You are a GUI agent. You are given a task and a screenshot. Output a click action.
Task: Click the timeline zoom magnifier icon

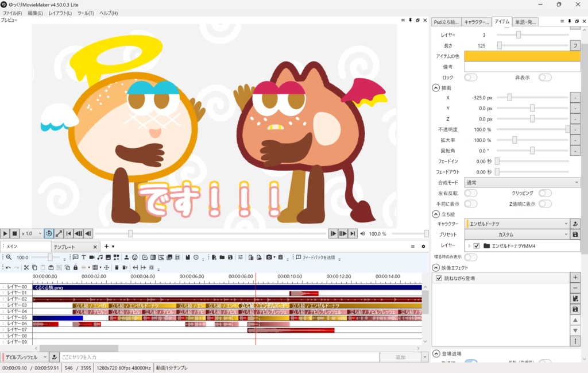(9, 257)
